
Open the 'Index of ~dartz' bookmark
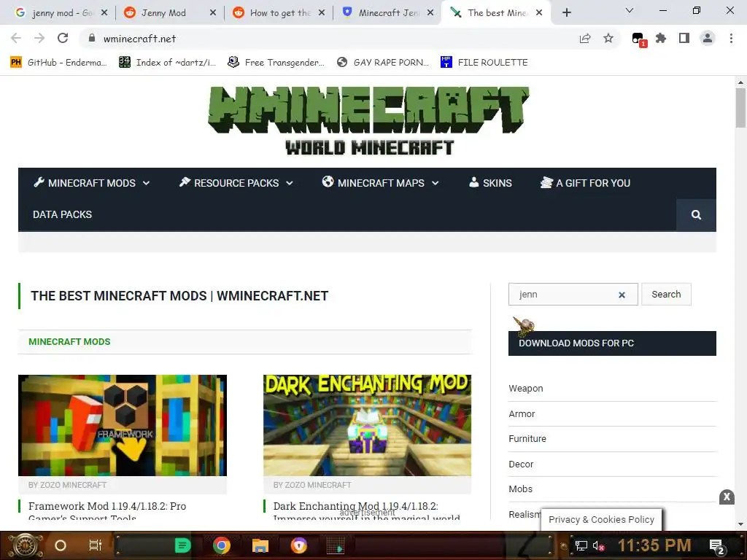(x=167, y=63)
